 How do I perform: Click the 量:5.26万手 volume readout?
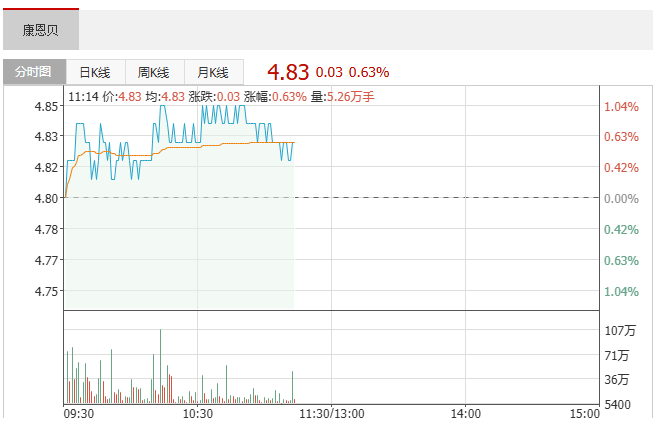[342, 97]
